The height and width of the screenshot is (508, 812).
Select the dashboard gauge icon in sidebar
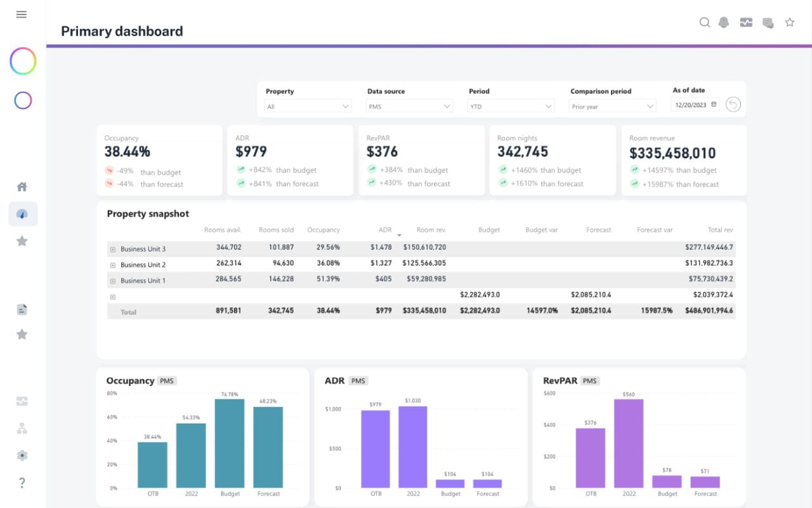(22, 214)
